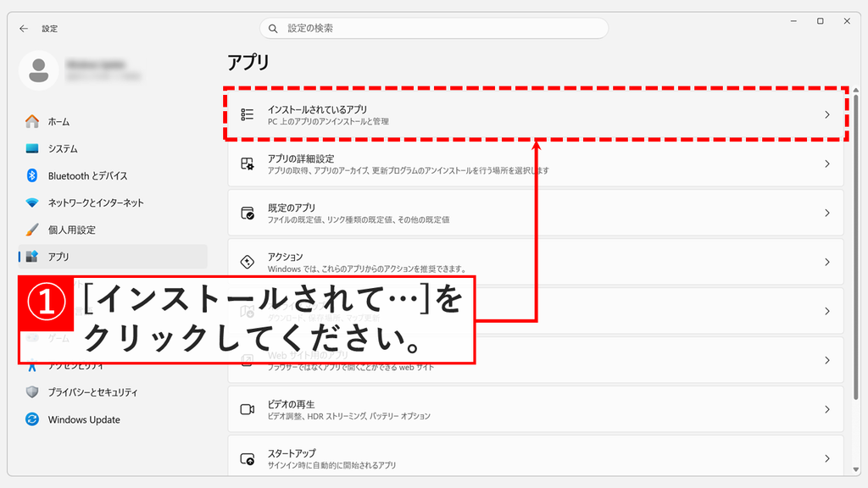Expand chevron on 既定のアプリ row
Viewport: 868px width, 488px height.
[827, 213]
